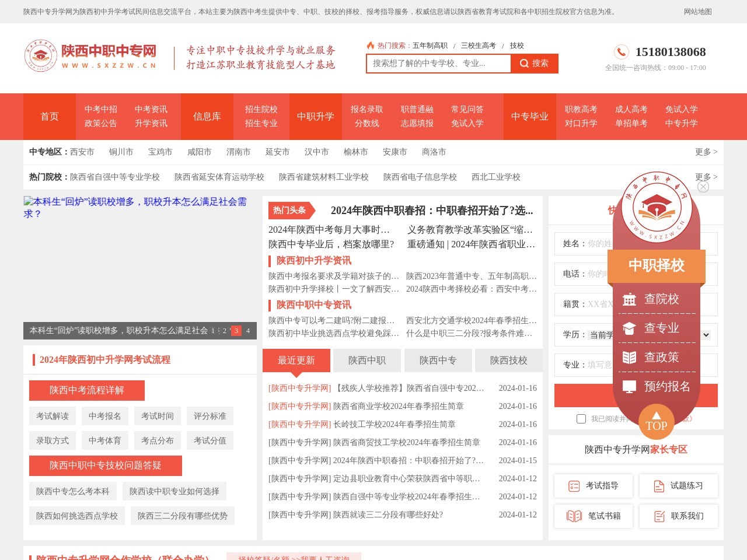Viewport: 747px width, 560px height.
Task: Click the 本科生回炉 carousel banner image
Action: [140, 267]
